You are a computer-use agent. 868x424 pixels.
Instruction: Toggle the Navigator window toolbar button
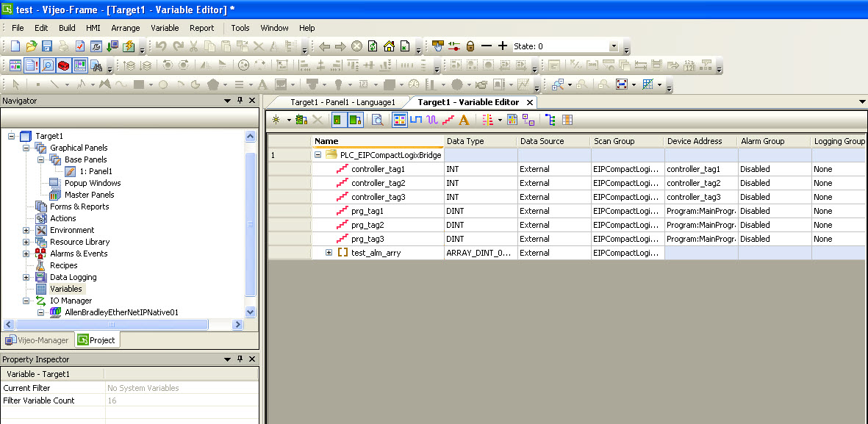tap(15, 65)
